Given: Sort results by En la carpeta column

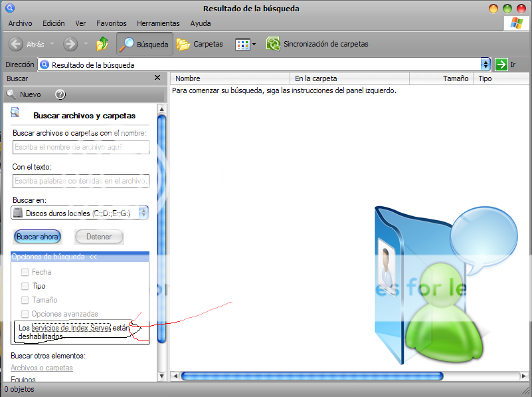Looking at the screenshot, I should pos(350,78).
